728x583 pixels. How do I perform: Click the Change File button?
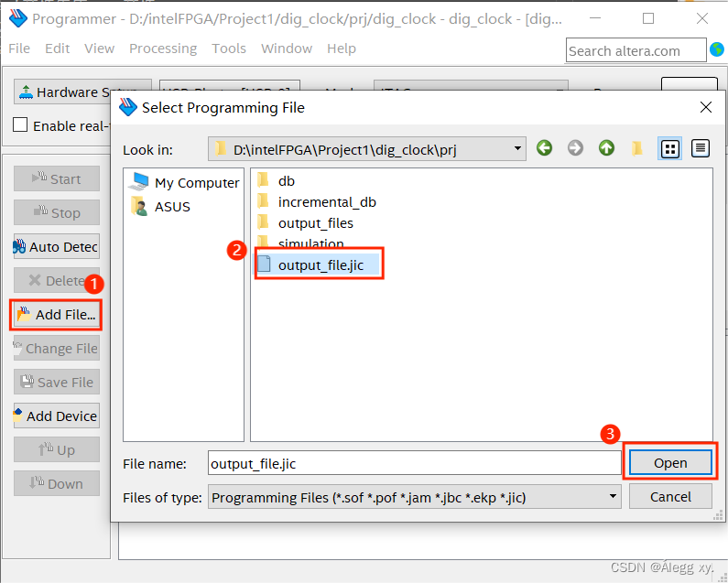pos(56,348)
